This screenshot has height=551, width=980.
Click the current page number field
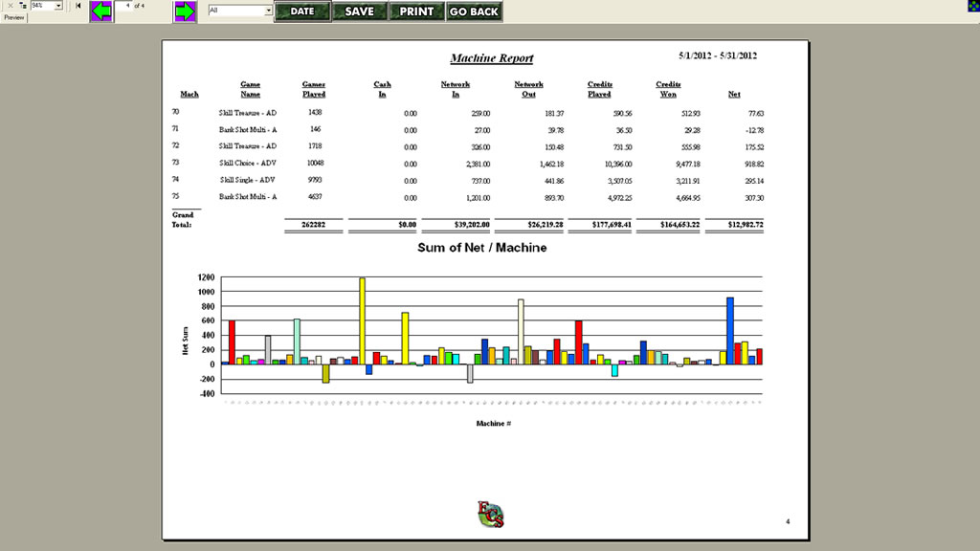[x=126, y=6]
